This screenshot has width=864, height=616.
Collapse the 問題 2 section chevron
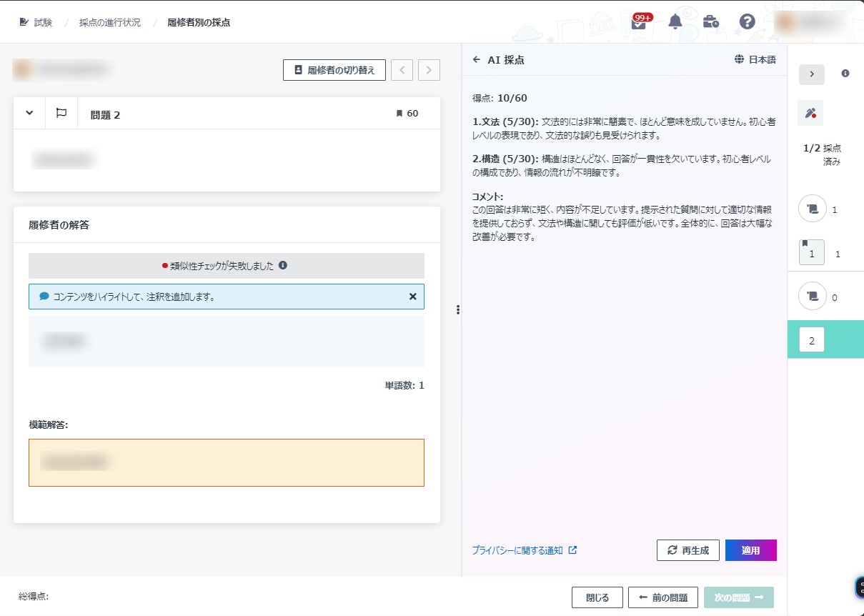tap(29, 113)
